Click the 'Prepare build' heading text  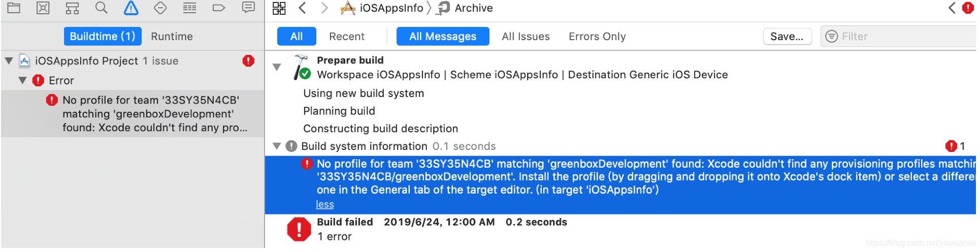(x=350, y=60)
